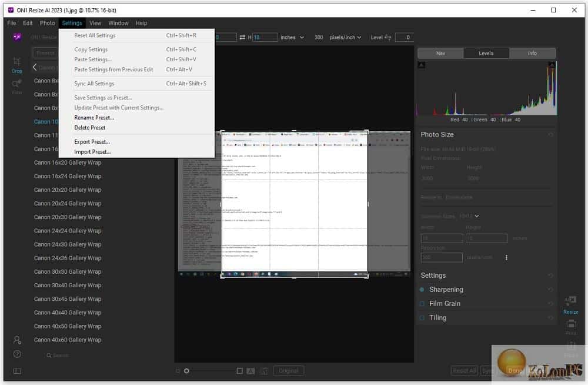Click the single view mode square icon
The image size is (588, 385).
coord(240,371)
